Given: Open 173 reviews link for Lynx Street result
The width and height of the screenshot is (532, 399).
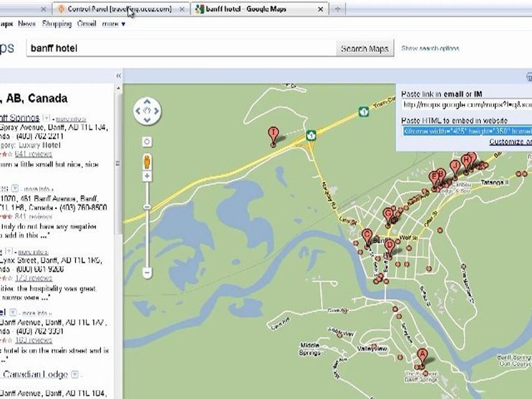Looking at the screenshot, I should 33,278.
